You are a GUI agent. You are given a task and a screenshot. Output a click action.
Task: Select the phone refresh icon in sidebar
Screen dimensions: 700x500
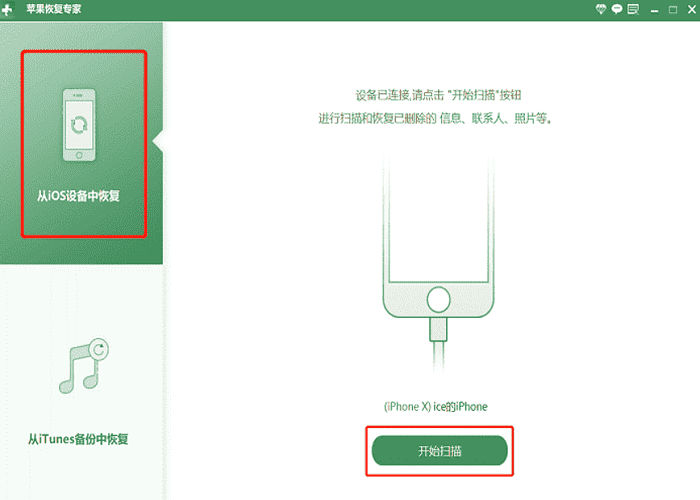[79, 125]
